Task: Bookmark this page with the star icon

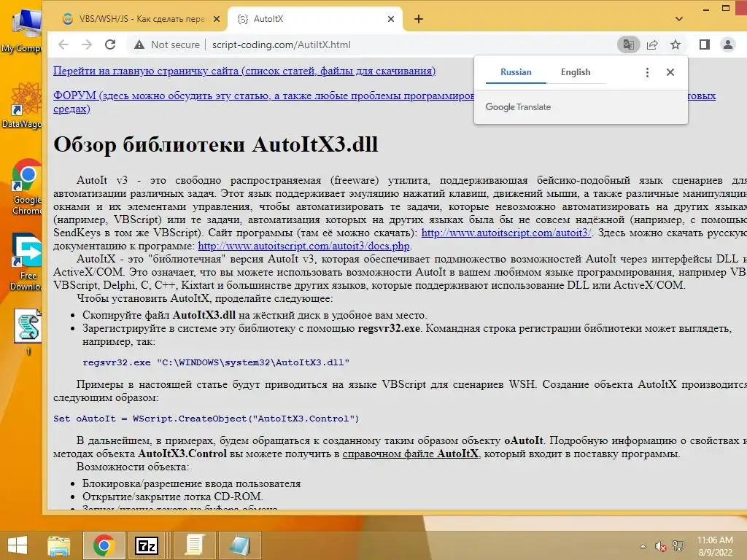Action: (676, 44)
